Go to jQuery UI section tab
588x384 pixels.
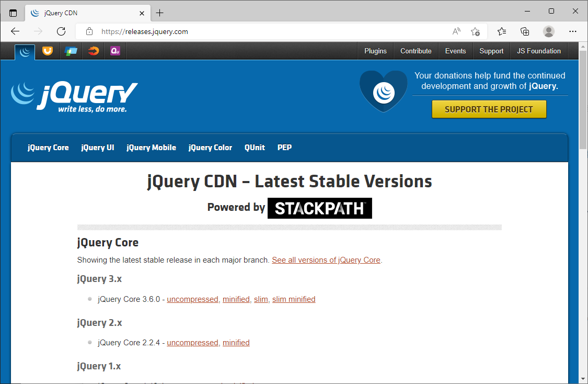[x=98, y=148]
